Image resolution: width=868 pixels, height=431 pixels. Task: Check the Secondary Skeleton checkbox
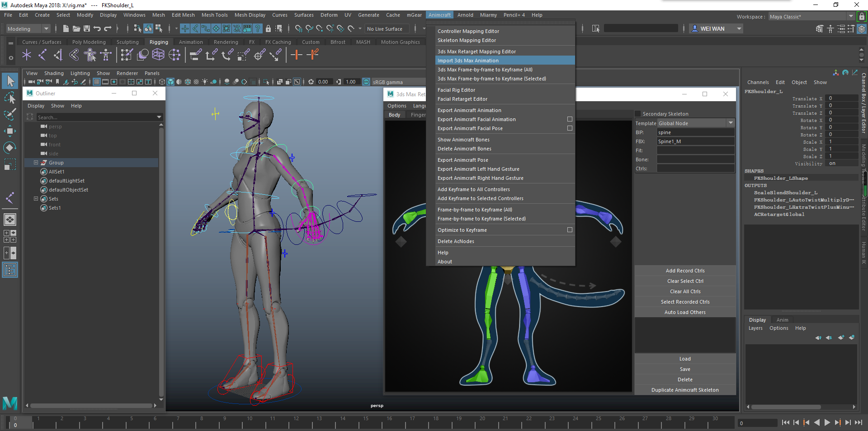coord(638,114)
